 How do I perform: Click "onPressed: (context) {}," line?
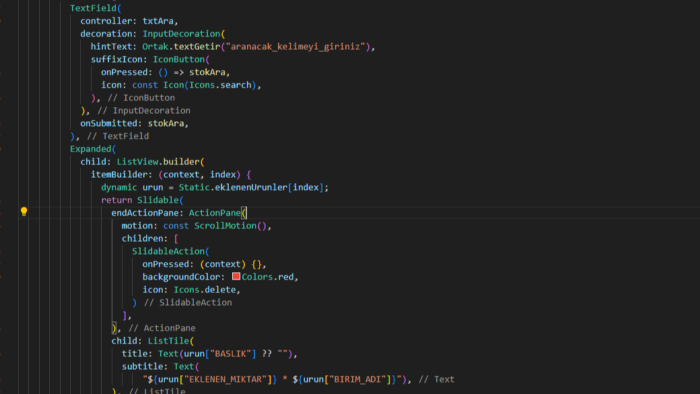coord(204,264)
